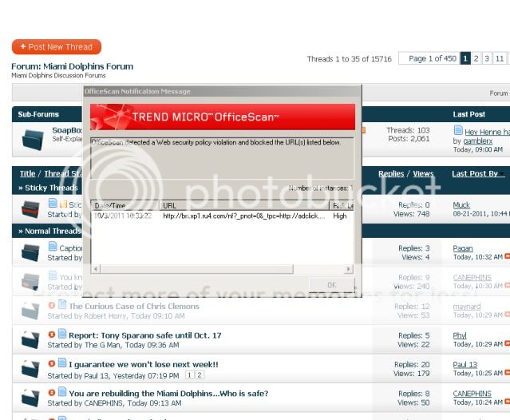This screenshot has width=510, height=420.
Task: Click guarantee thread folder status icon
Action: coord(30,369)
